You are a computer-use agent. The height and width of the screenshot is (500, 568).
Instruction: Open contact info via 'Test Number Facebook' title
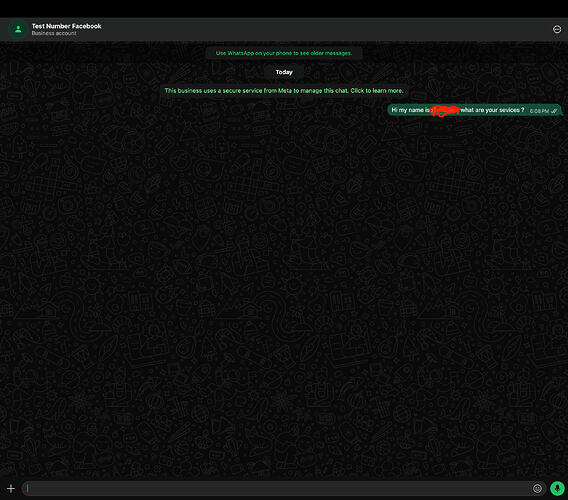coord(66,26)
